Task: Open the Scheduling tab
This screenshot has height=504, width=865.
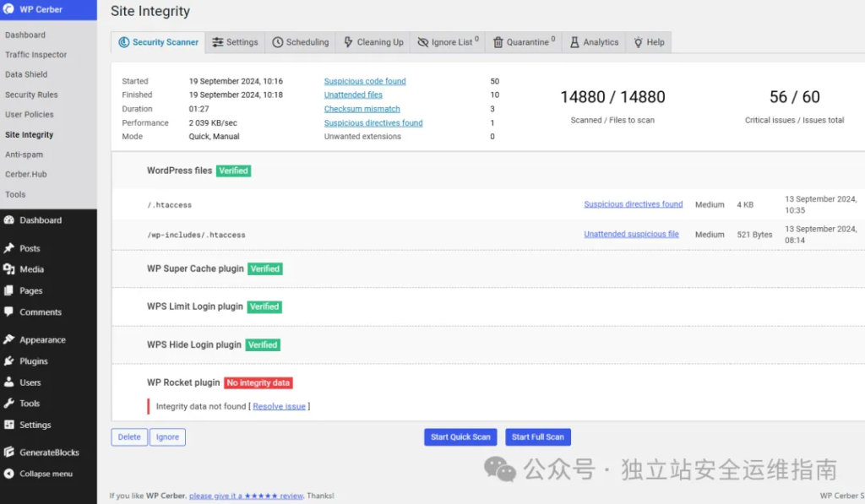Action: click(300, 42)
